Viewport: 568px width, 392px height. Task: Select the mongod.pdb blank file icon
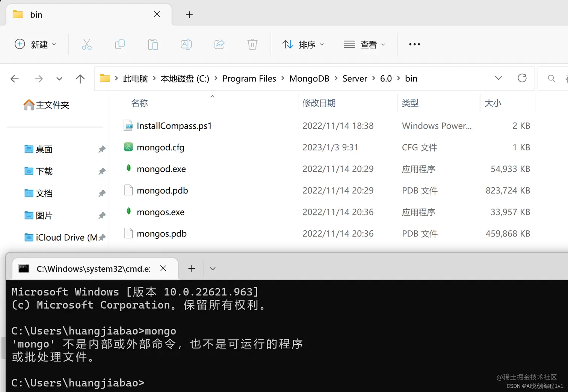point(128,190)
